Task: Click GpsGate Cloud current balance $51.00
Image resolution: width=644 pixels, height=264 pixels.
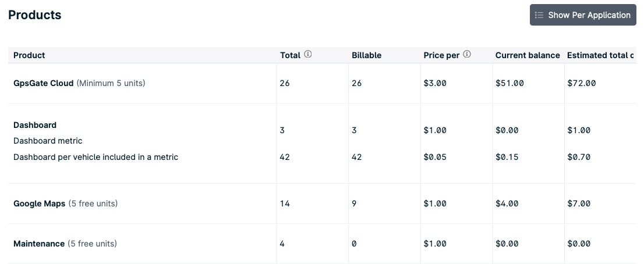Action: (x=509, y=83)
